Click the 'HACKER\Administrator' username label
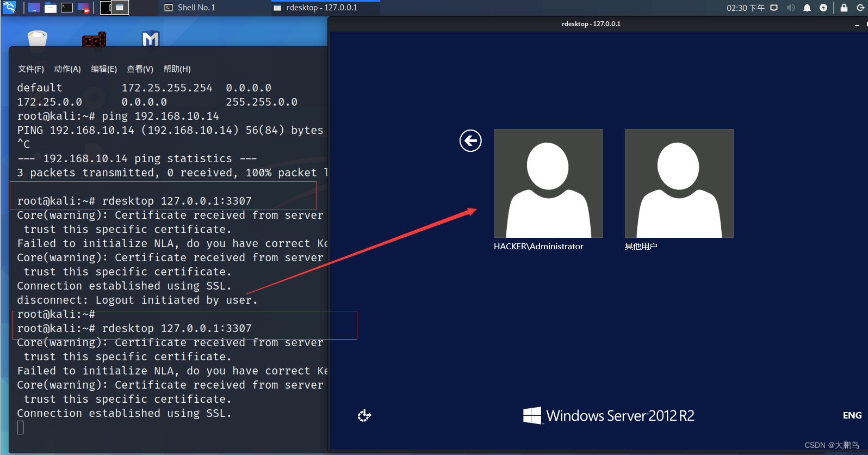 [x=538, y=247]
